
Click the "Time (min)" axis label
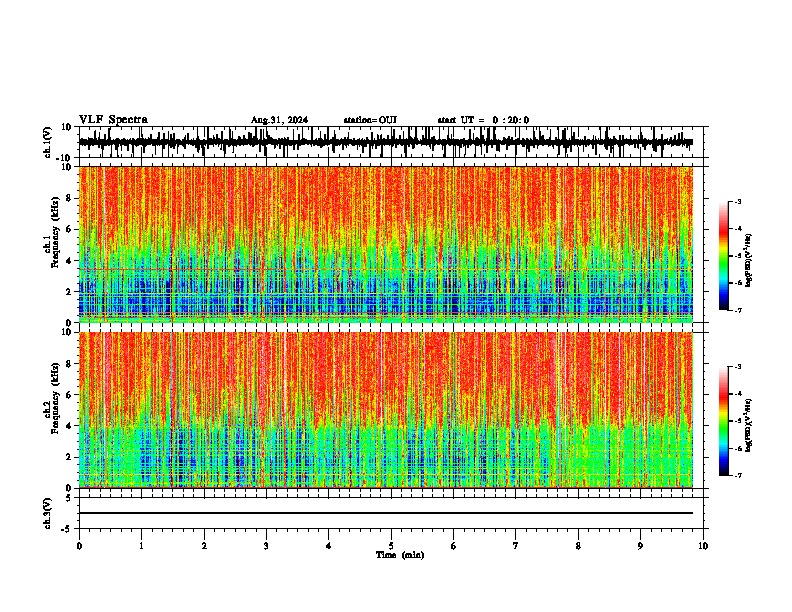click(x=400, y=555)
